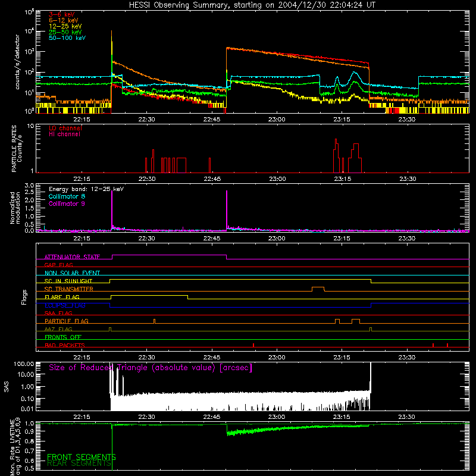Click the NON SOLAR EVENT flag label

pos(72,273)
